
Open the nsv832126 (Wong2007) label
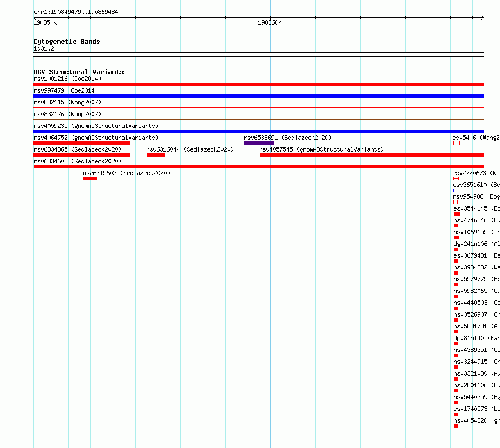[67, 114]
